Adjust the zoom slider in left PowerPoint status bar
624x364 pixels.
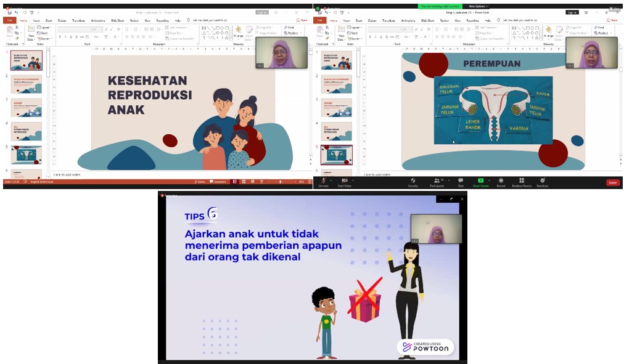(x=281, y=182)
